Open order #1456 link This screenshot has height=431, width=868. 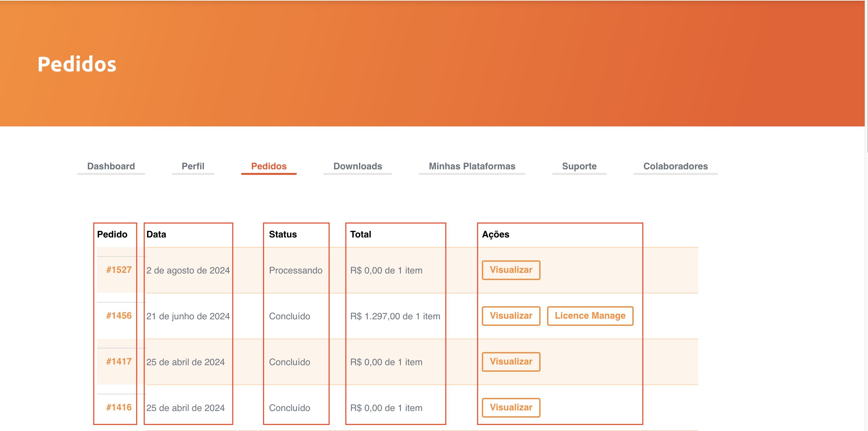point(119,315)
